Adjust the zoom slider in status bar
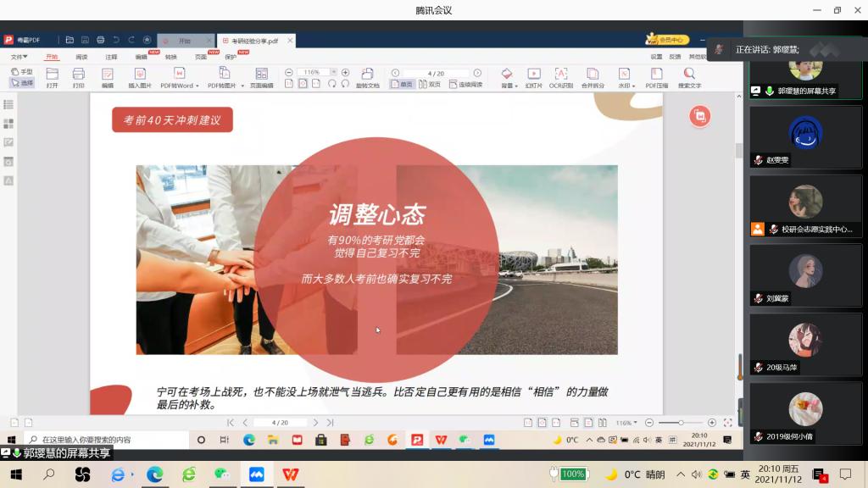The width and height of the screenshot is (868, 488). coord(680,422)
